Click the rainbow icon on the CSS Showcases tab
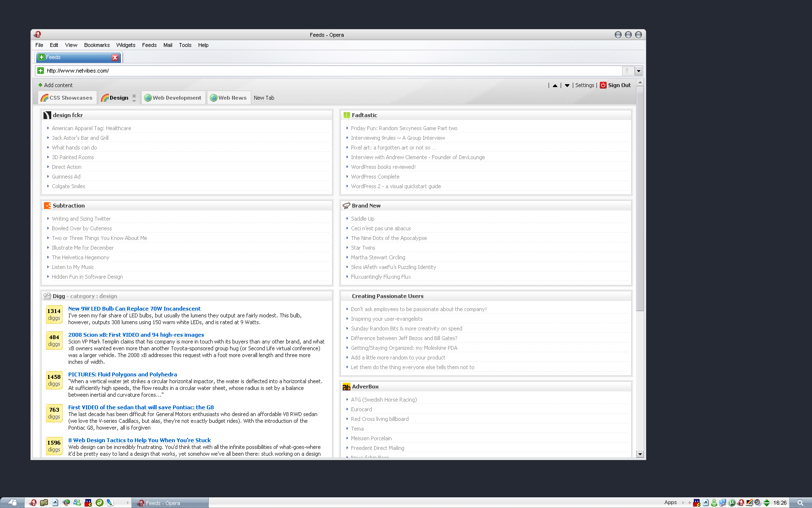 [44, 98]
